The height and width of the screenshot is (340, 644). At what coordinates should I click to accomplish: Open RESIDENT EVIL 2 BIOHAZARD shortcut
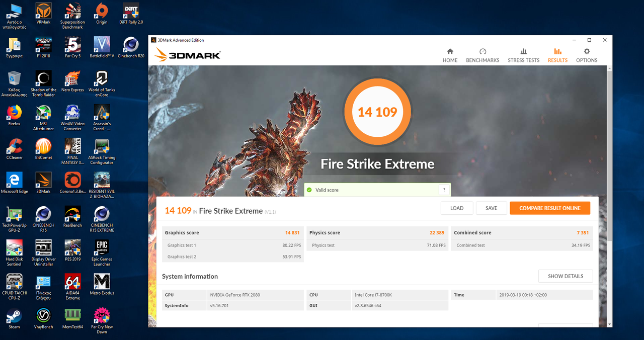click(102, 185)
